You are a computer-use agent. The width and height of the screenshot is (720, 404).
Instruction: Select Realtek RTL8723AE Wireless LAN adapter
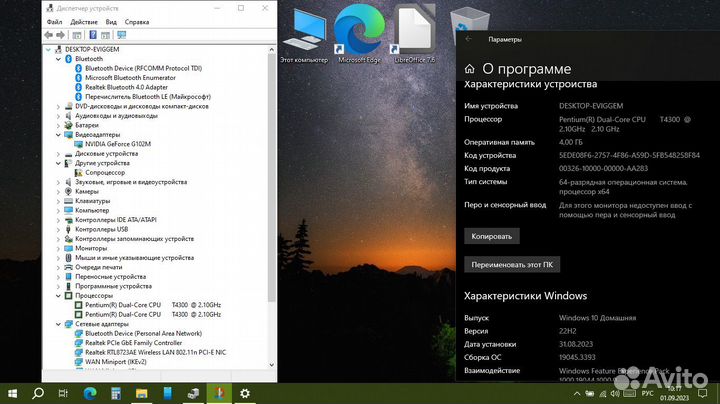tap(155, 353)
